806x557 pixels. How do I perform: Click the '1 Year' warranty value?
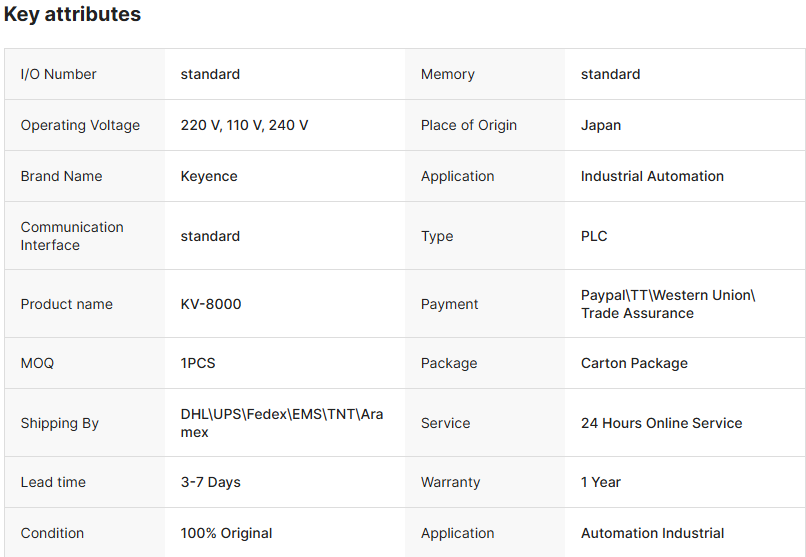tap(601, 482)
